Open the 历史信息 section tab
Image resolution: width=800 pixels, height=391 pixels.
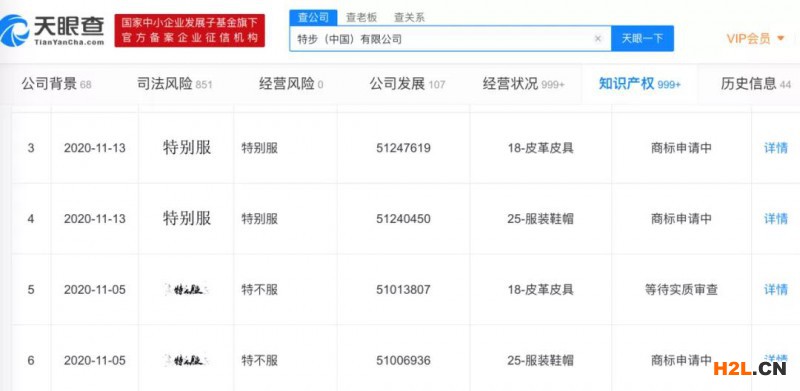[x=756, y=84]
